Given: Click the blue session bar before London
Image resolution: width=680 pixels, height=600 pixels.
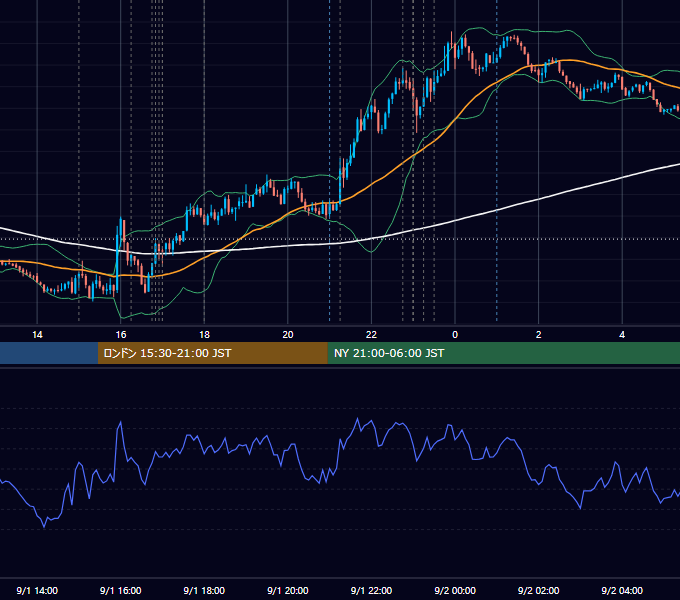Looking at the screenshot, I should (x=49, y=353).
